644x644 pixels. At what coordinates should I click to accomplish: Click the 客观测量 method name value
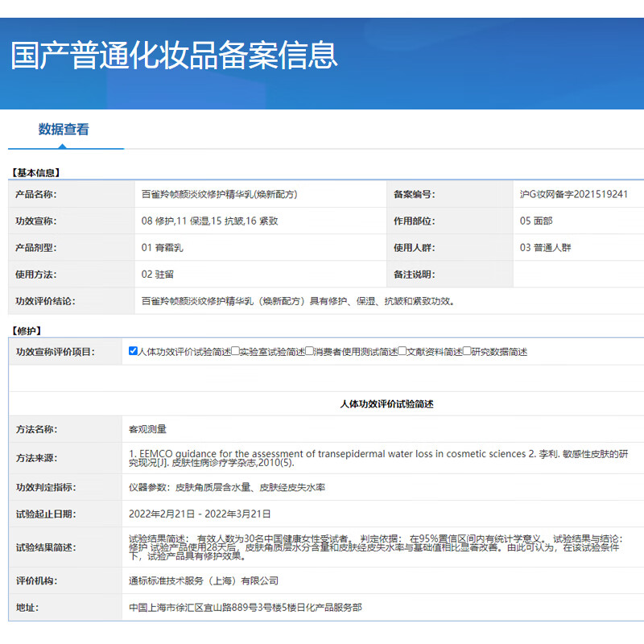147,429
